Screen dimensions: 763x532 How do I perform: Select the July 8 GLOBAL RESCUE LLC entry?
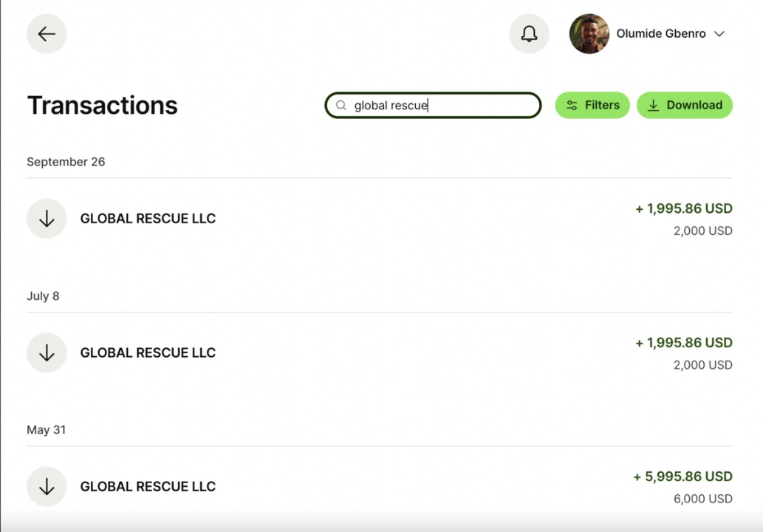pos(148,352)
